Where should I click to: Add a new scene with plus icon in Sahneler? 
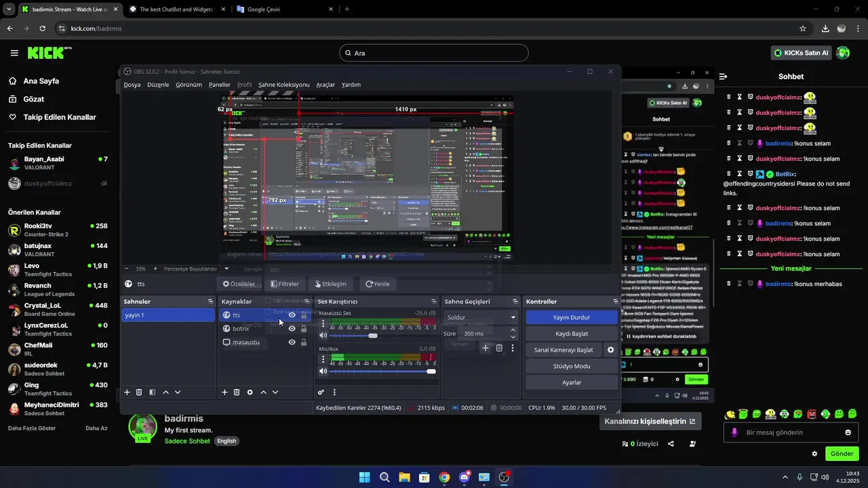(127, 392)
